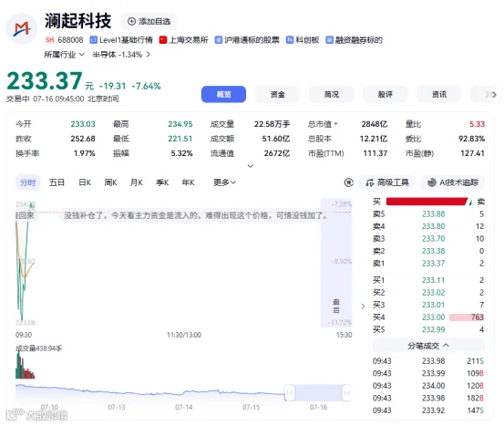Click the 233.92 trade tick row
The width and height of the screenshot is (504, 426).
click(x=428, y=410)
